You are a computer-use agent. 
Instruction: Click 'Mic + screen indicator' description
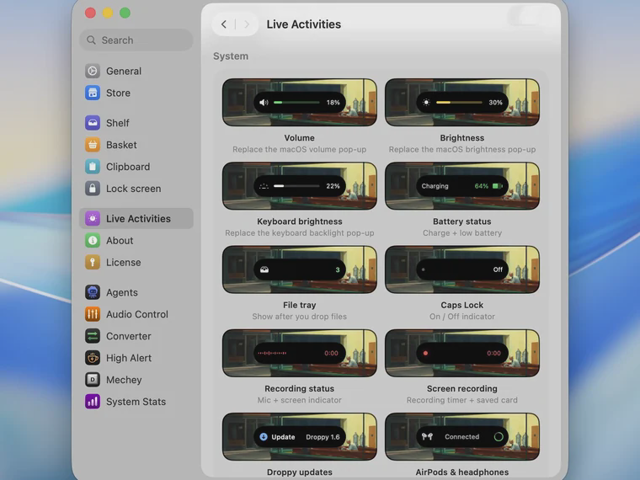coord(300,400)
